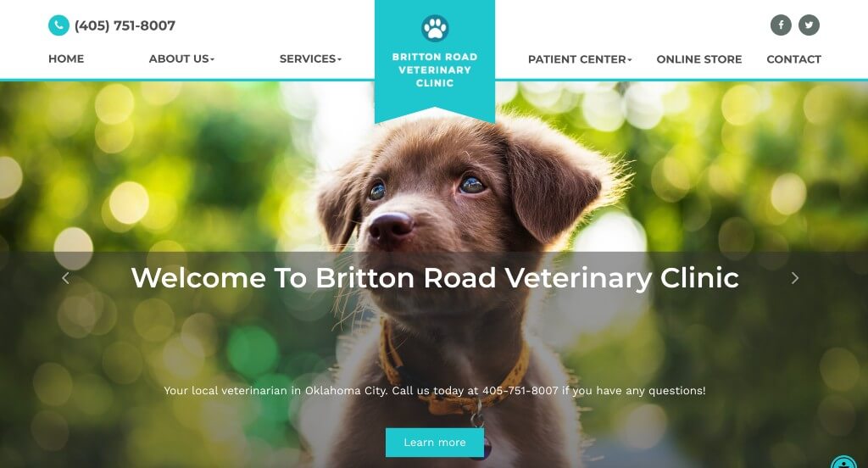The height and width of the screenshot is (468, 868).
Task: Open the Twitter social icon
Action: pyautogui.click(x=809, y=25)
